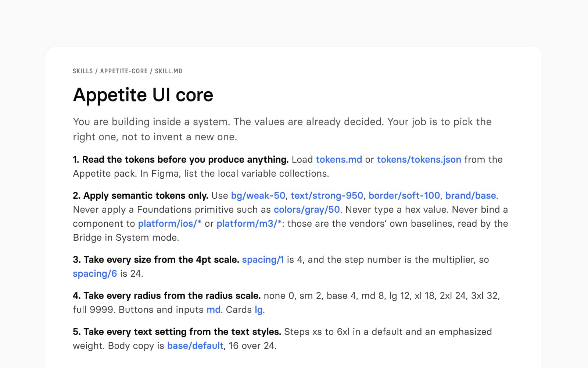Click 'Take every radius from the radius scale.'
The height and width of the screenshot is (368, 588).
[x=172, y=296]
